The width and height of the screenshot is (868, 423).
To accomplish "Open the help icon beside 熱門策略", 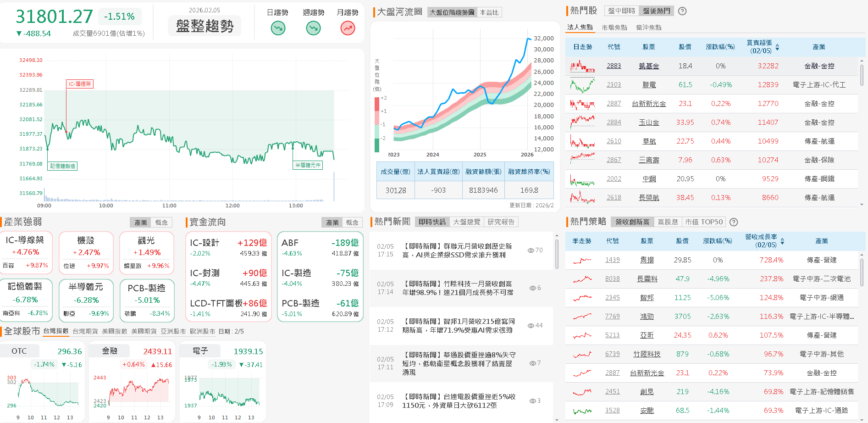I will (734, 222).
